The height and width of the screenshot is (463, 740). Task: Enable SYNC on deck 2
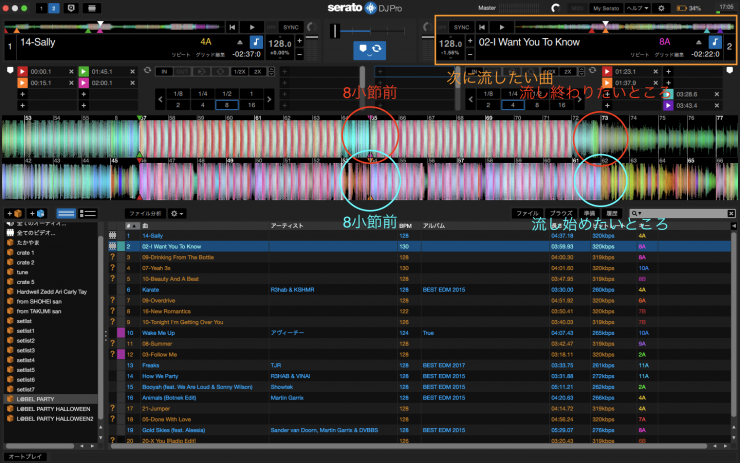coord(462,27)
